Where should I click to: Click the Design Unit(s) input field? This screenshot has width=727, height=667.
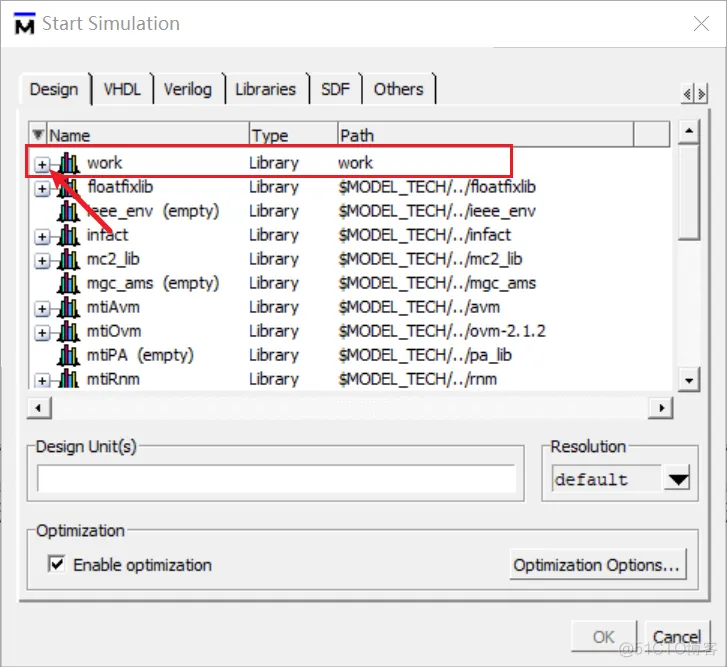point(276,478)
